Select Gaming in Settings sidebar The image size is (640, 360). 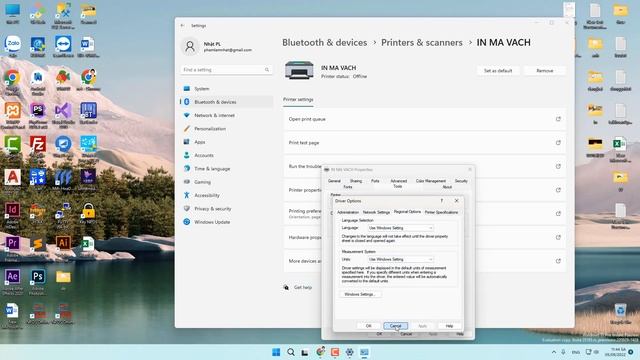coord(227,182)
